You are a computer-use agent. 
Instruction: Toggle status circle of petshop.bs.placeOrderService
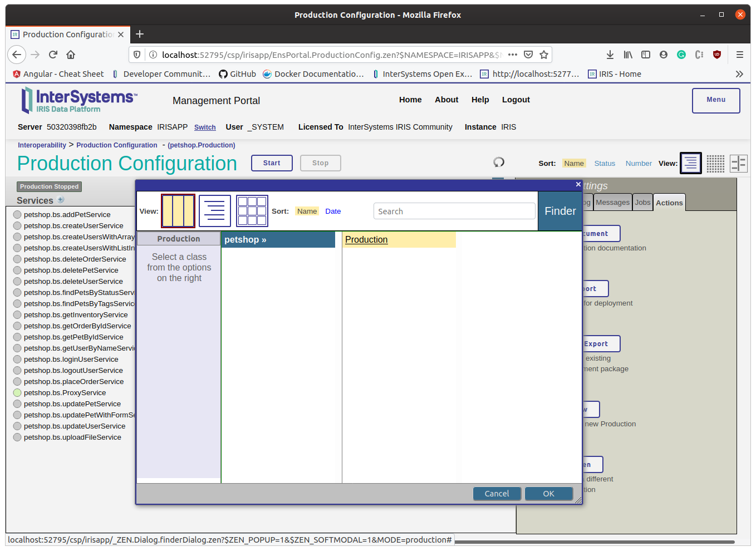(x=17, y=381)
